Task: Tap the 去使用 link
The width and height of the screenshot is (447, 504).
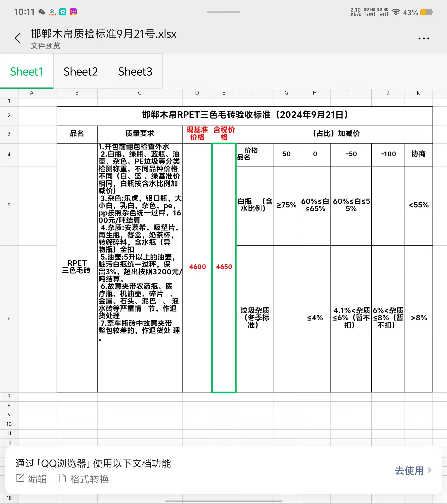Action: 409,470
